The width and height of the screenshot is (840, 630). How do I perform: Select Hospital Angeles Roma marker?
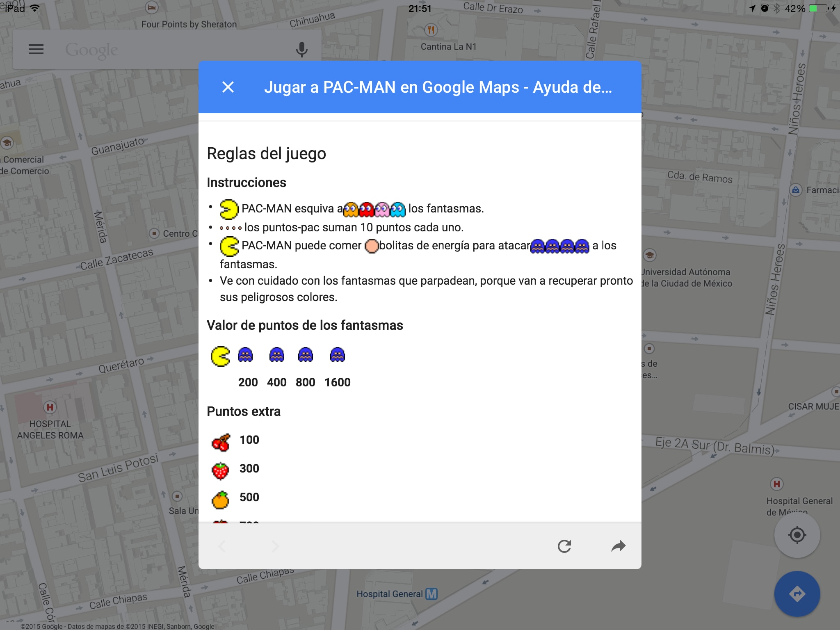point(50,407)
